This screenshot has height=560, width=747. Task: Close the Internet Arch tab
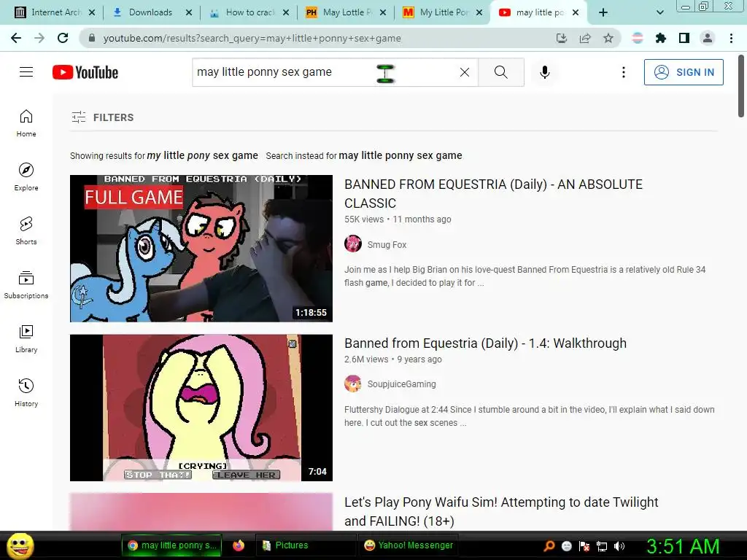coord(92,12)
